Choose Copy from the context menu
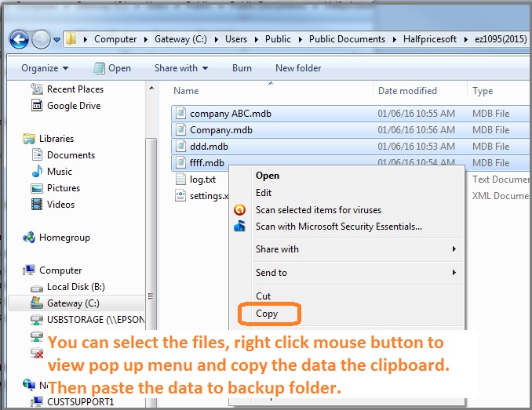532x410 pixels. [267, 314]
